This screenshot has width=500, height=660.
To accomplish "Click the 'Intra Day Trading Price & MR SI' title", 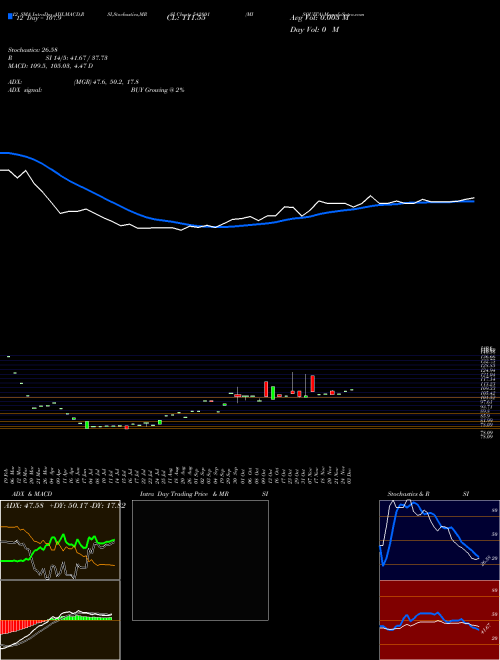I will point(204,494).
